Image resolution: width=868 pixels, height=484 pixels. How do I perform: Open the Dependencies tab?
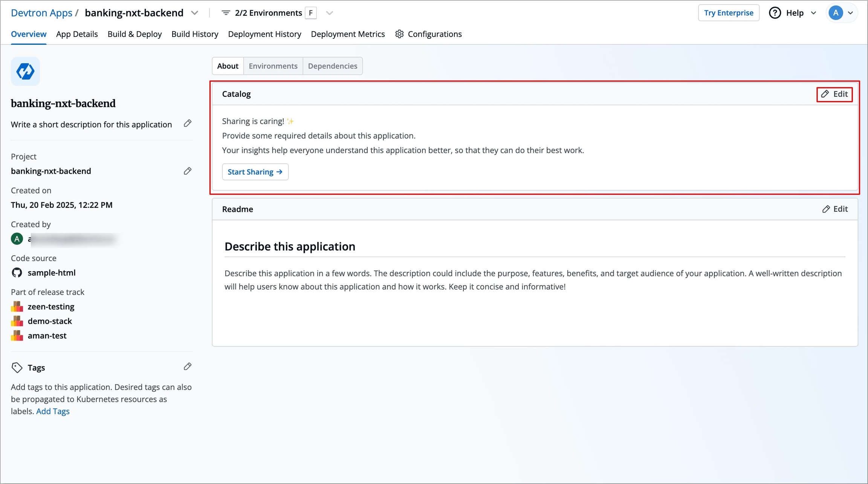(333, 66)
